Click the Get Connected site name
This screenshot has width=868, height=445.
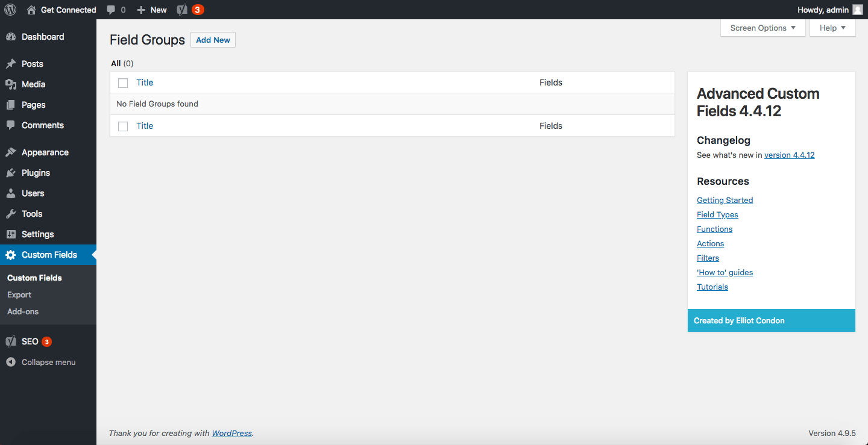click(68, 10)
